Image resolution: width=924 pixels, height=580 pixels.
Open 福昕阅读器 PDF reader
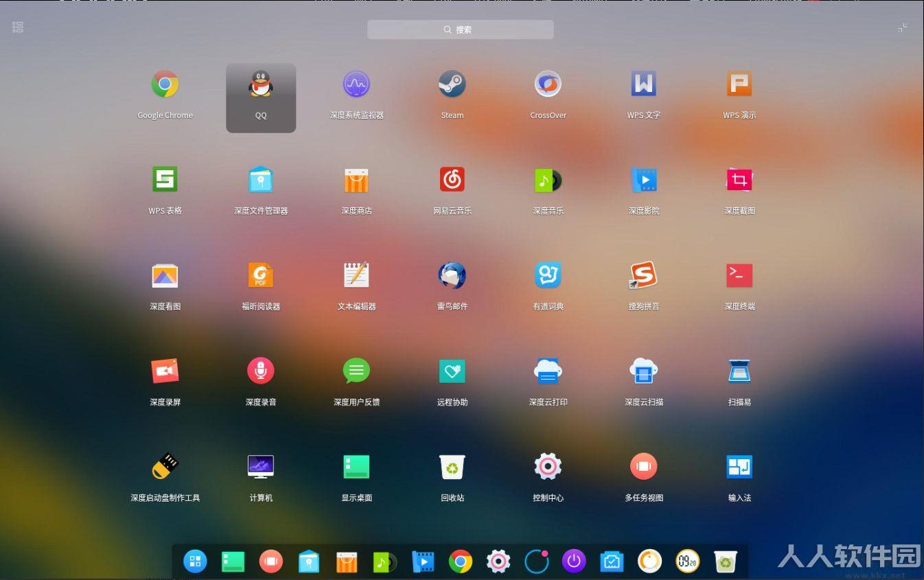(261, 276)
